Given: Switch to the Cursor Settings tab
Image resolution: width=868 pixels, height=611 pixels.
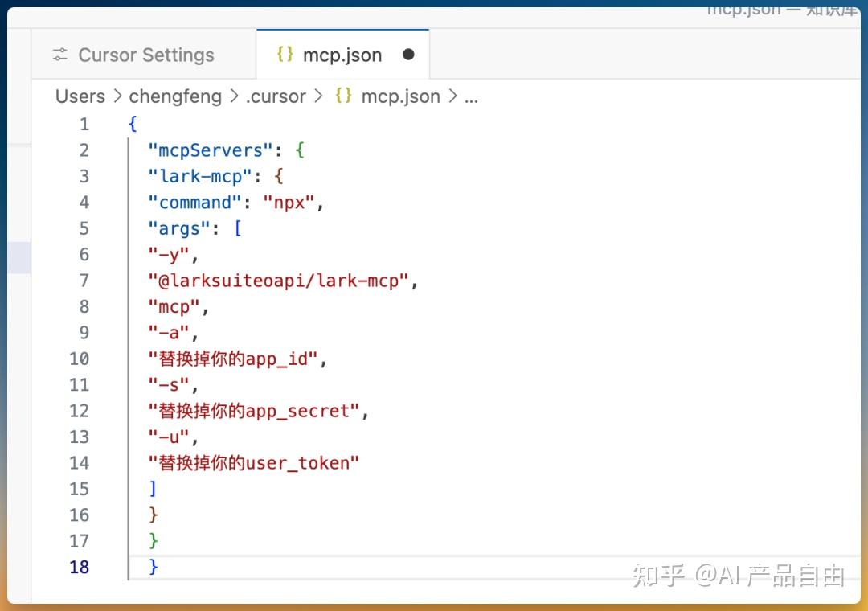Looking at the screenshot, I should click(x=144, y=55).
